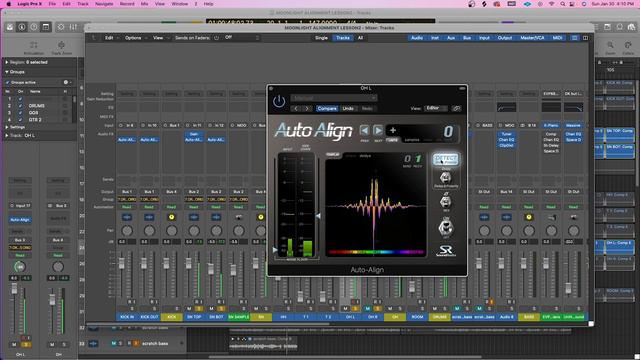Open the plugin View Editor dropdown
This screenshot has width=640, height=360.
coord(436,108)
